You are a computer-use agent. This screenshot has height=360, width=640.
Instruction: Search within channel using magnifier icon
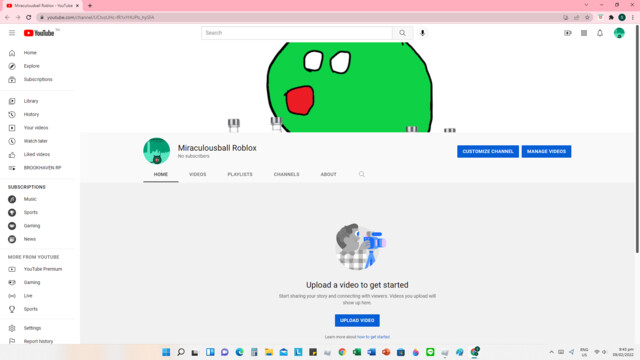click(362, 174)
